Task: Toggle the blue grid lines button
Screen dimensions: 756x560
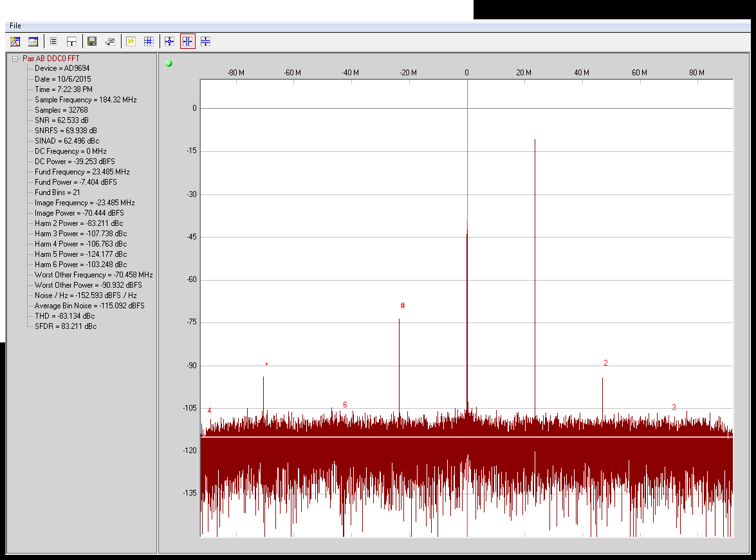Action: [149, 41]
